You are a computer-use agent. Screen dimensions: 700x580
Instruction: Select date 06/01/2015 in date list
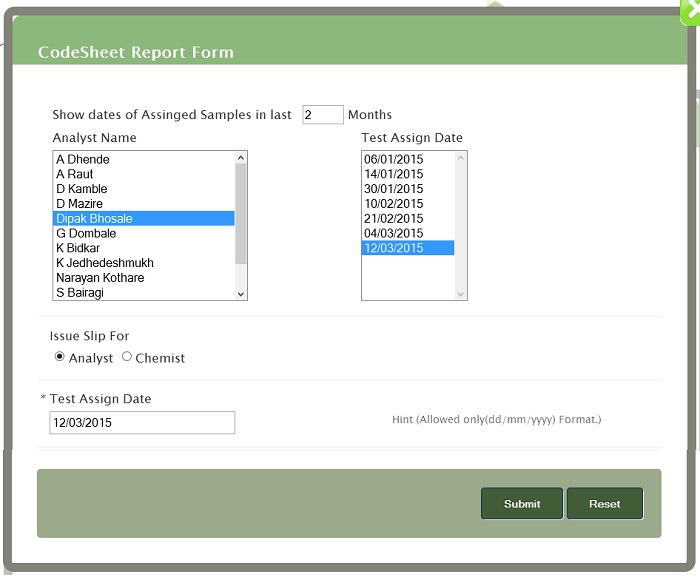point(393,159)
